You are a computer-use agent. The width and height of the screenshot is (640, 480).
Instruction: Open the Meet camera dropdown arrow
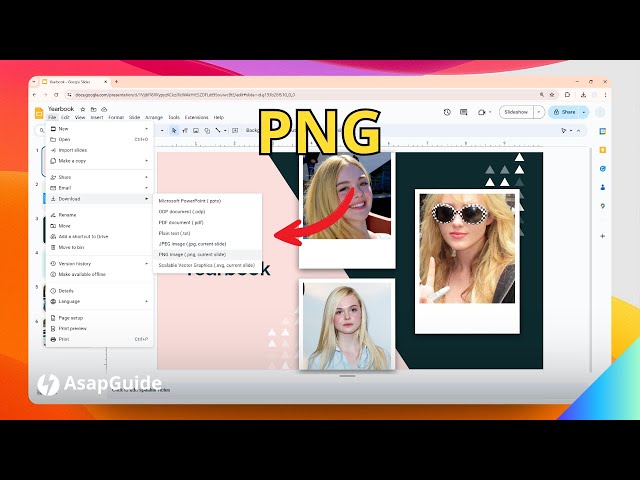coord(490,112)
